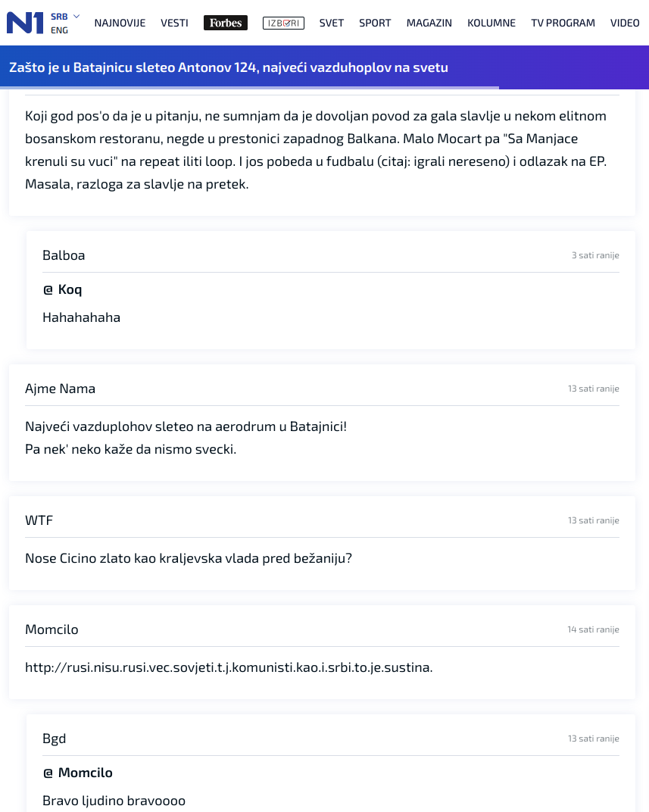649x812 pixels.
Task: Open the SVET section
Action: 331,23
